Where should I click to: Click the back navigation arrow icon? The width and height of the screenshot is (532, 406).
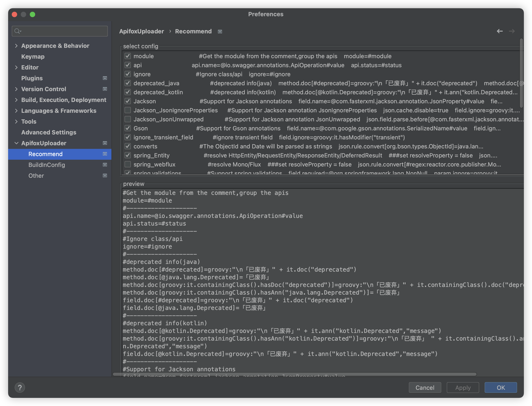[500, 31]
